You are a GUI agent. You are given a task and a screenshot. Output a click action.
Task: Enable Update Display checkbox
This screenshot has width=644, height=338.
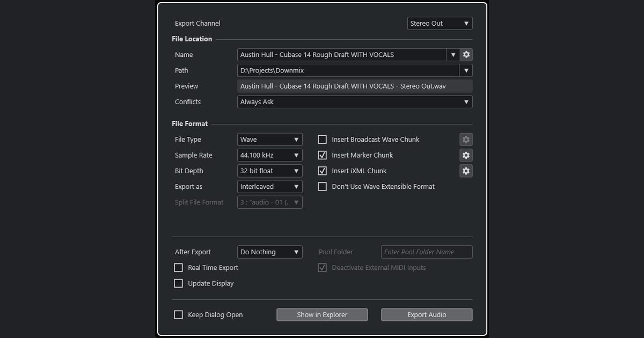coord(179,283)
